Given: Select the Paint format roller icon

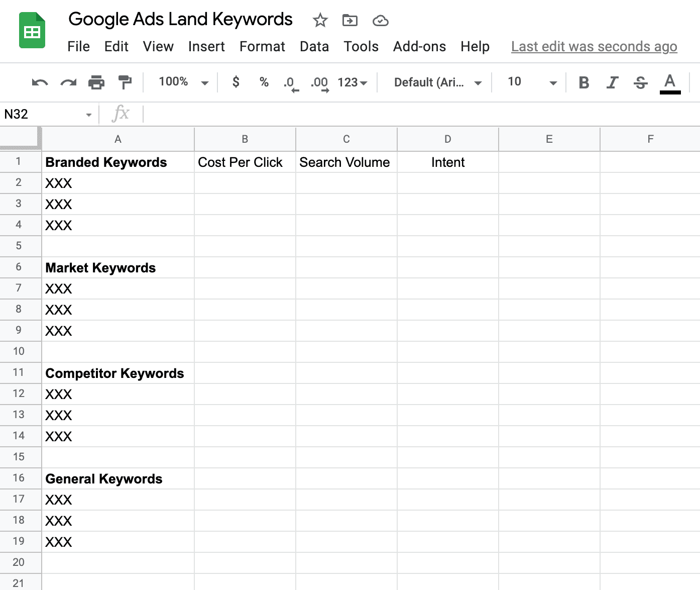Looking at the screenshot, I should click(125, 82).
